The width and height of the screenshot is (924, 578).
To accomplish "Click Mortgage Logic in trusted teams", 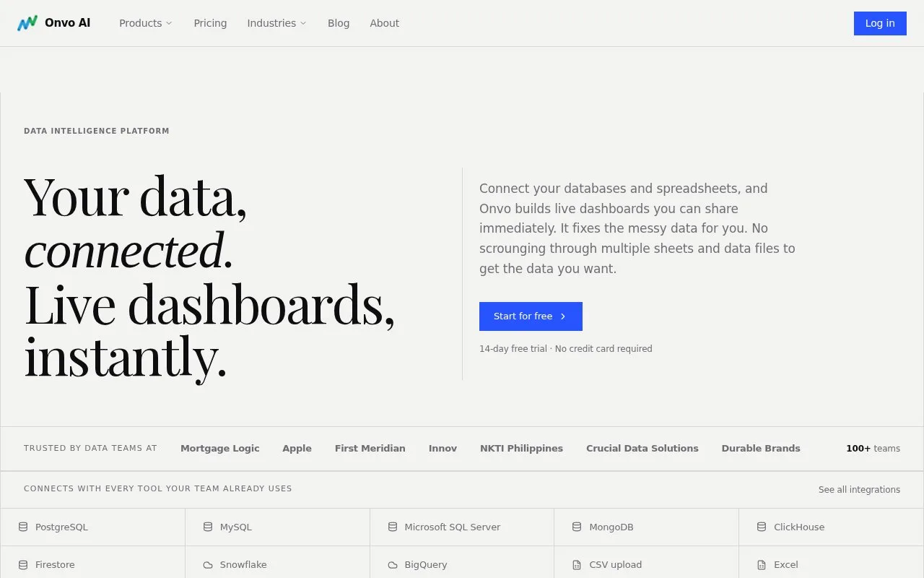I will click(219, 448).
